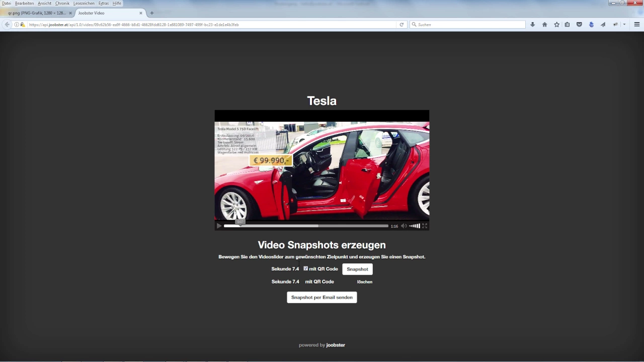644x362 pixels.
Task: Open the Bearbeiten menu
Action: pyautogui.click(x=24, y=4)
